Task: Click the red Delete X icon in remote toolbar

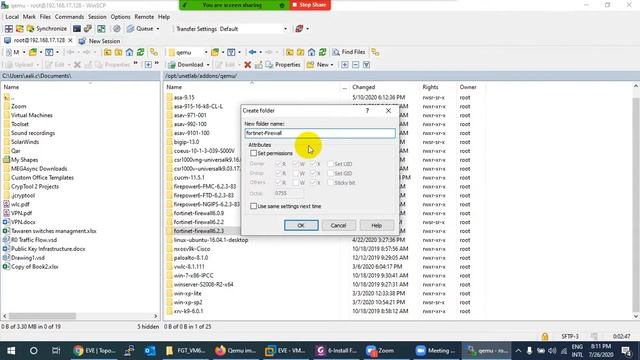Action: pyautogui.click(x=247, y=64)
